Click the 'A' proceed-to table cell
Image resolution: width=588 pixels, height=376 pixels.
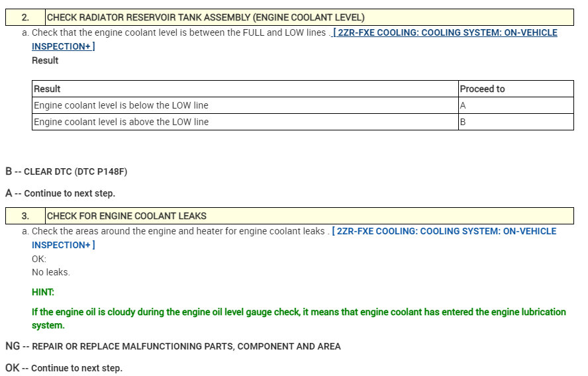(516, 105)
